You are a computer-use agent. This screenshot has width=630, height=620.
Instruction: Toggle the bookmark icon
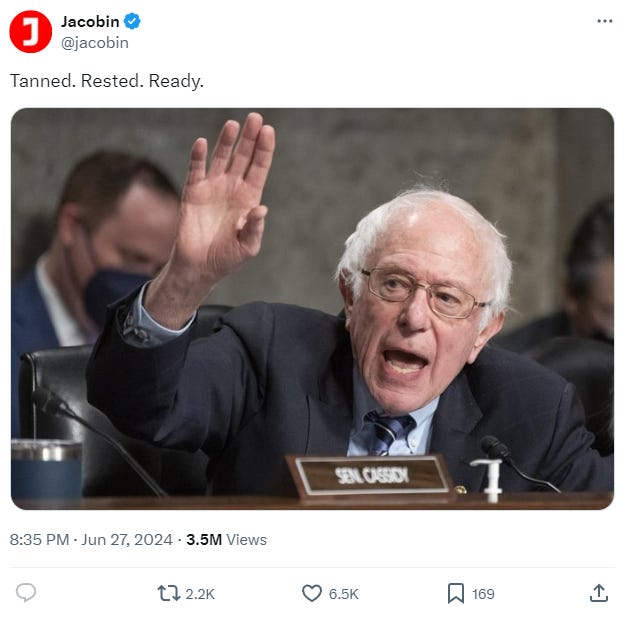click(456, 593)
